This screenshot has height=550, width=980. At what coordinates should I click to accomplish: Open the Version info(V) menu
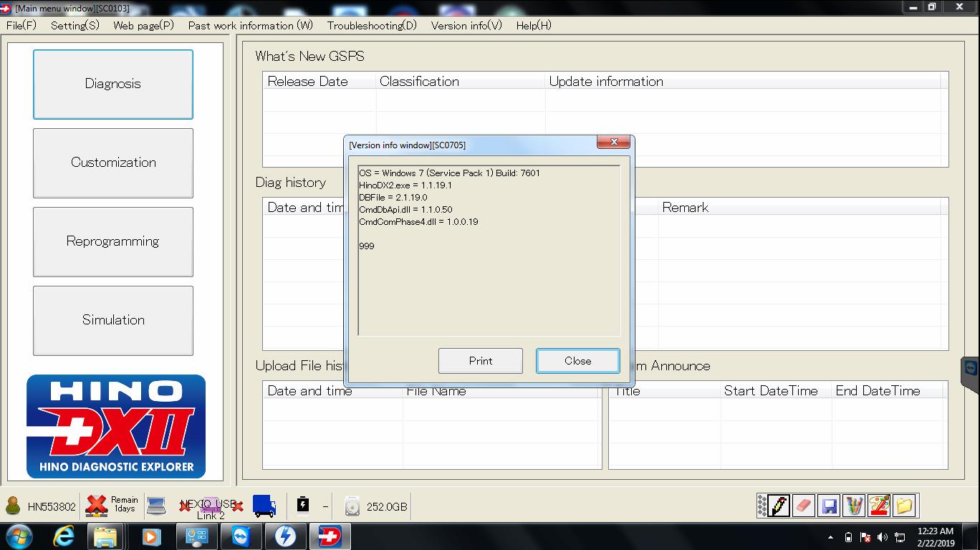(466, 25)
